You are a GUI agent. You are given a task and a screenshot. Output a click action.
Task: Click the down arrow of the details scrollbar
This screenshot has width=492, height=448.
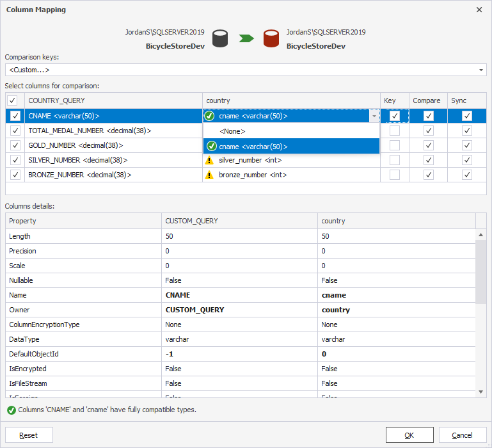tap(480, 392)
